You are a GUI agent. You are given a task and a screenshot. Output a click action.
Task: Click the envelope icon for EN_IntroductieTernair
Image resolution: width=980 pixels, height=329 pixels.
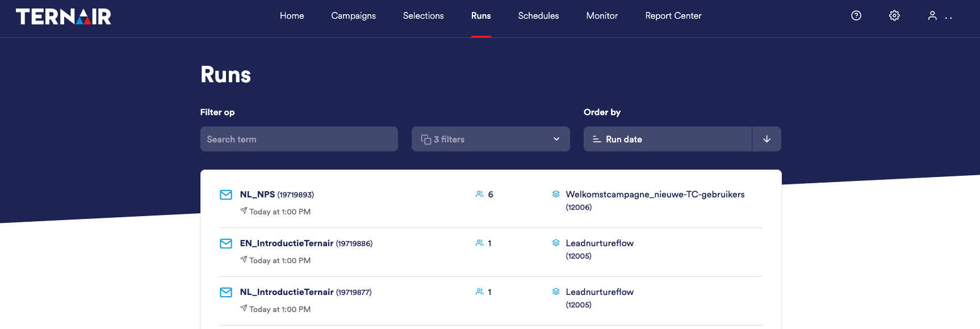tap(226, 243)
